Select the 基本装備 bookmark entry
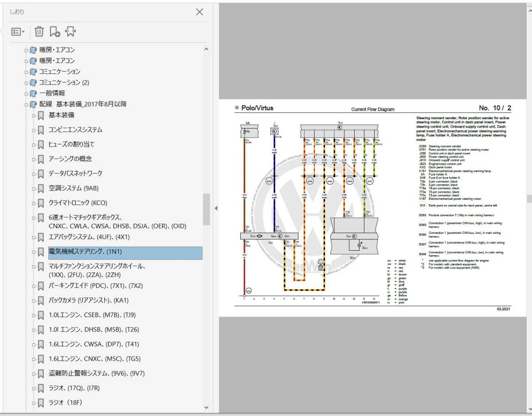Image resolution: width=532 pixels, height=416 pixels. click(61, 115)
